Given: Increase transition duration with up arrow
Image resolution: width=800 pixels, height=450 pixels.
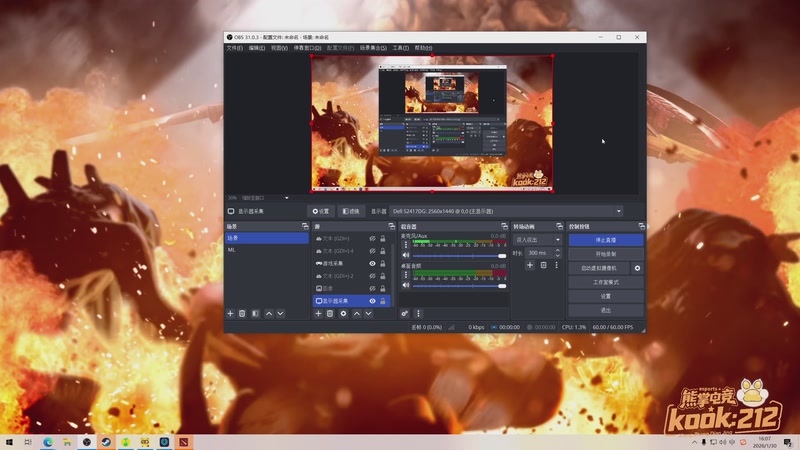Looking at the screenshot, I should [557, 250].
